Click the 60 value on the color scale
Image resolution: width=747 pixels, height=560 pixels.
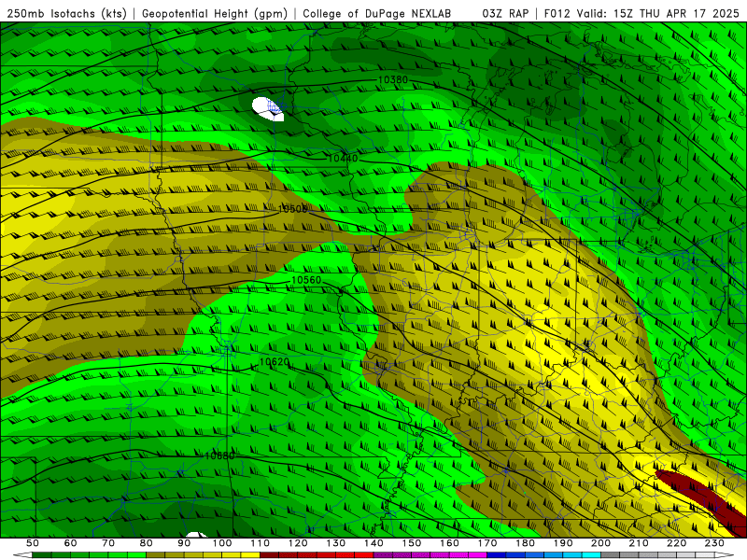click(71, 543)
